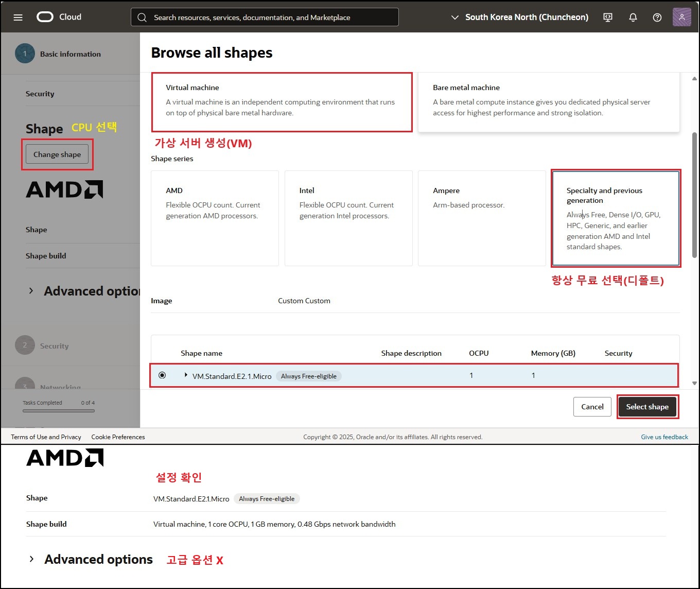Screen dimensions: 700x589
Task: Open the region dropdown South Korea North
Action: pyautogui.click(x=520, y=17)
